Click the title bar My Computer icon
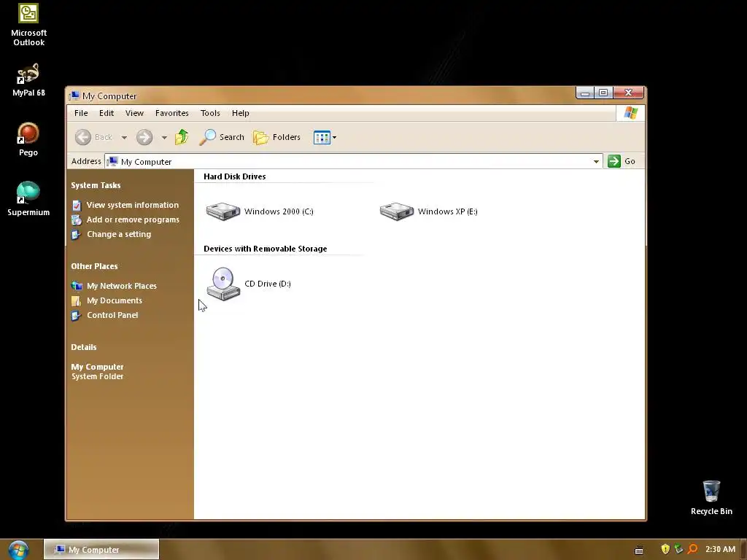747x560 pixels. pos(74,96)
